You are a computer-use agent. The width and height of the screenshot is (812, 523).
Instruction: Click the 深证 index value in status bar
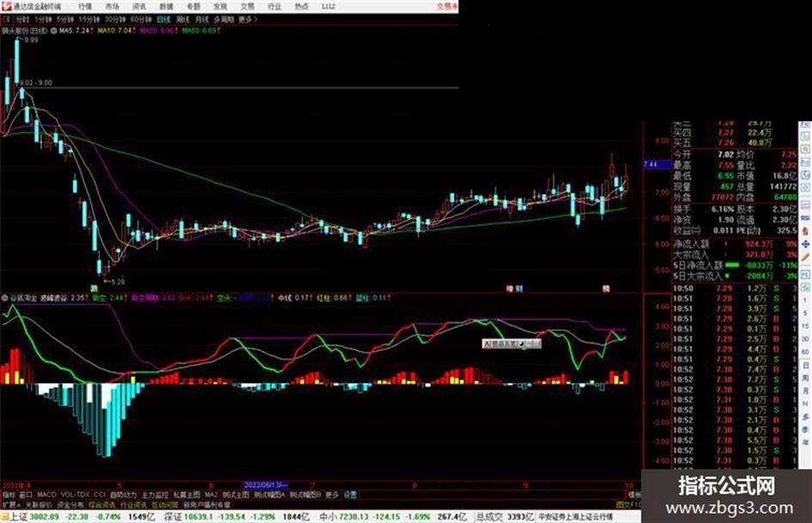(x=198, y=517)
